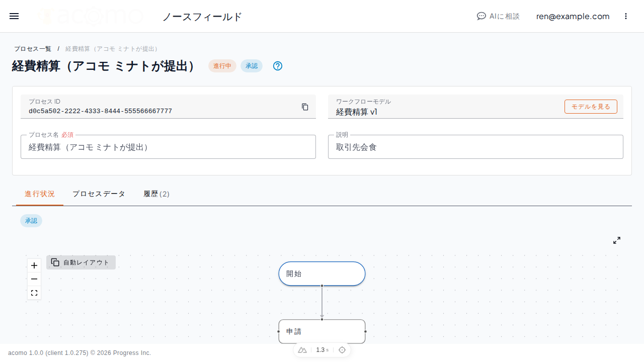Switch to the プロセスデータ tab
Image resolution: width=644 pixels, height=362 pixels.
point(99,194)
